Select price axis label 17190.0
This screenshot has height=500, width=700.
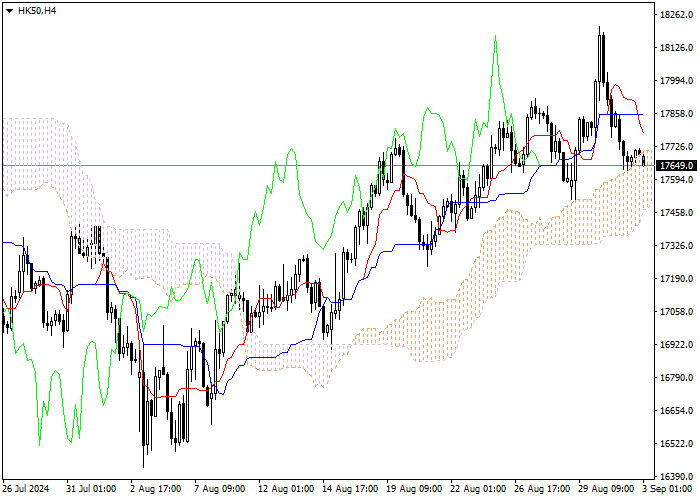tap(676, 279)
